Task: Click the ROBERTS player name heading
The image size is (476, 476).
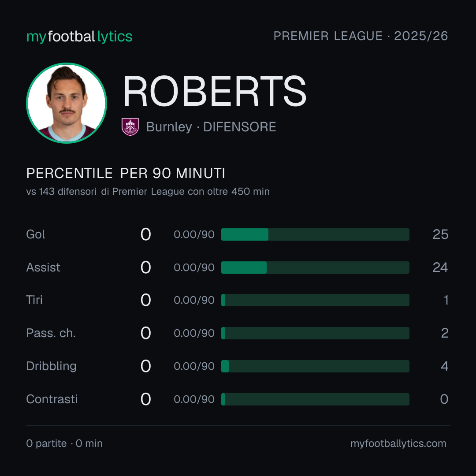Action: pyautogui.click(x=215, y=91)
